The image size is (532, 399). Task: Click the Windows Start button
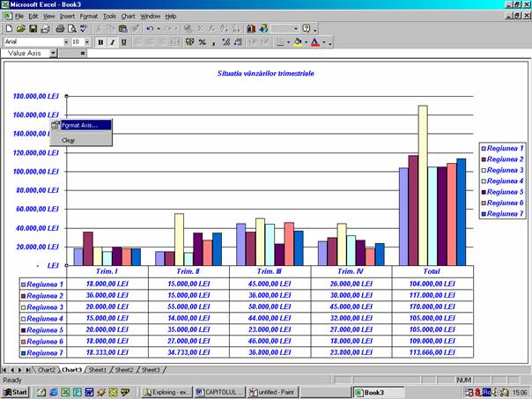(15, 391)
